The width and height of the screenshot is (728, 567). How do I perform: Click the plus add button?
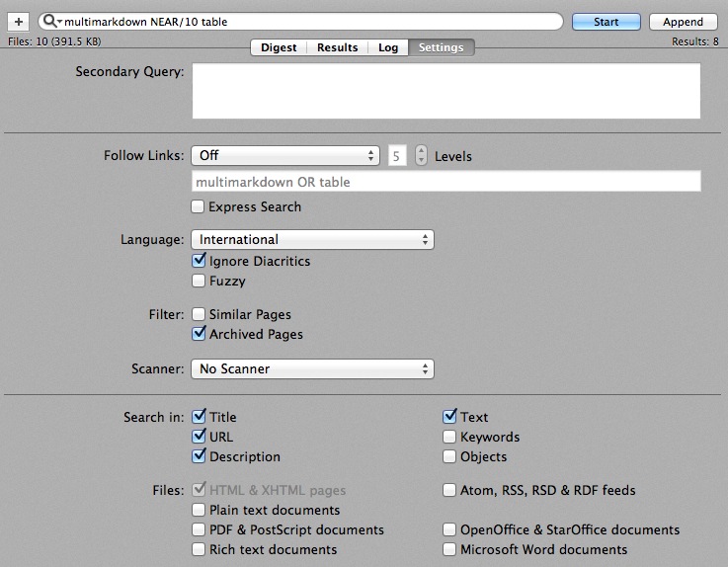19,22
